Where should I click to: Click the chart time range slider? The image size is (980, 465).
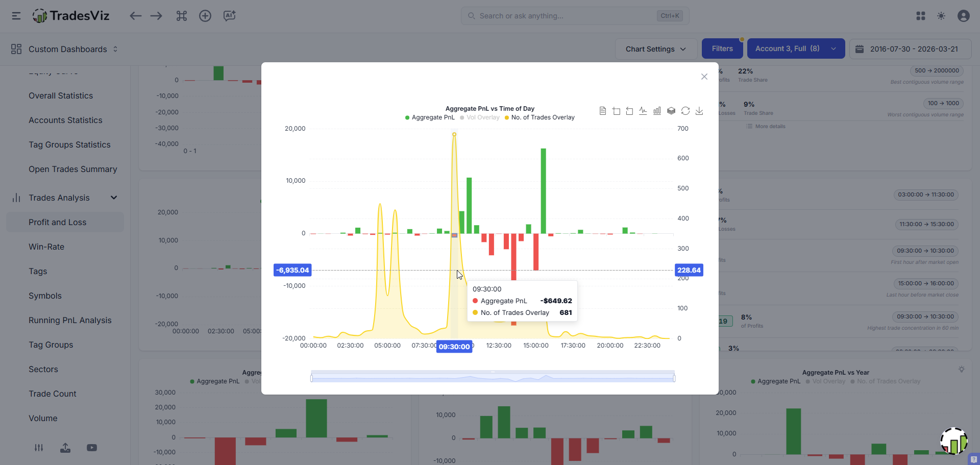pyautogui.click(x=493, y=378)
